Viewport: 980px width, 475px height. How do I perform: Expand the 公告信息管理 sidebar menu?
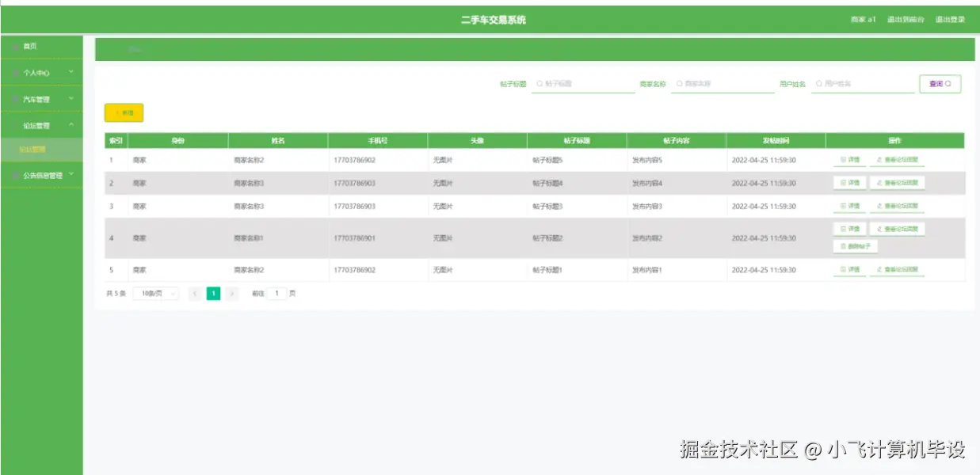[41, 175]
